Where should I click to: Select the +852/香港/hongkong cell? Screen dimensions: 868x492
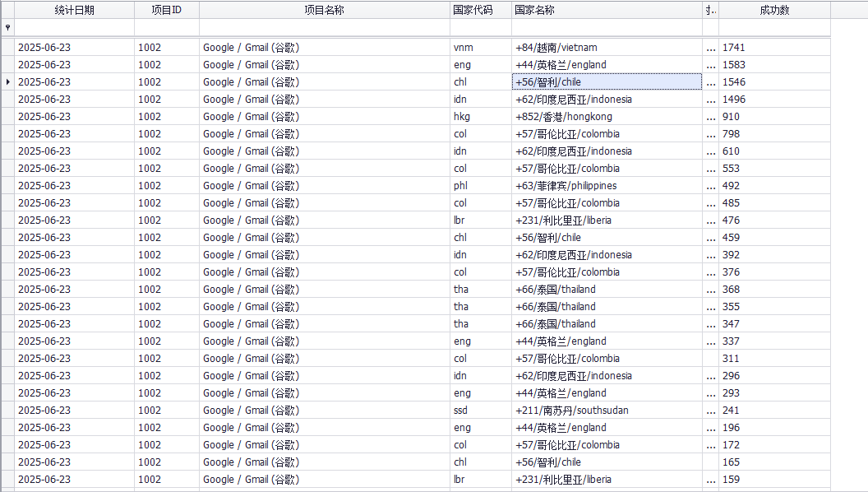[x=607, y=116]
